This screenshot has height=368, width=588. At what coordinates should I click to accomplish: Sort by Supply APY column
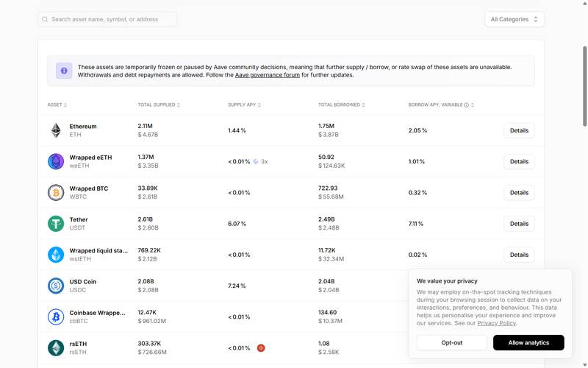pyautogui.click(x=244, y=105)
